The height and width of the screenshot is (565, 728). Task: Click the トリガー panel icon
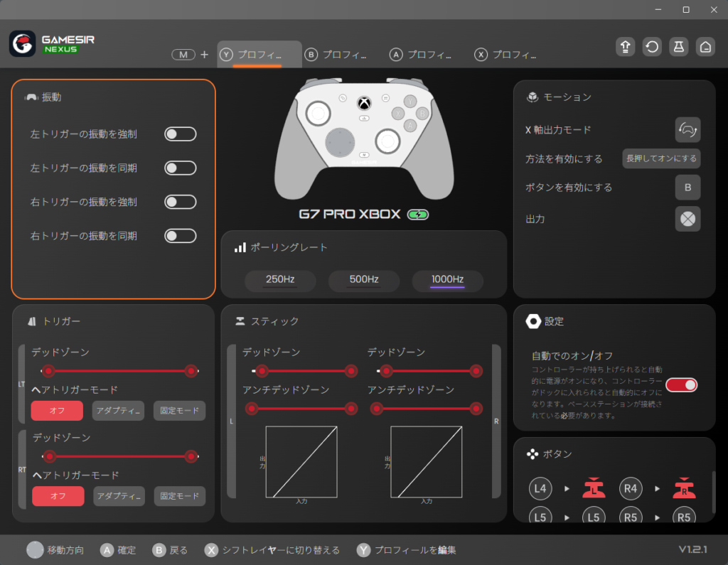[x=31, y=321]
